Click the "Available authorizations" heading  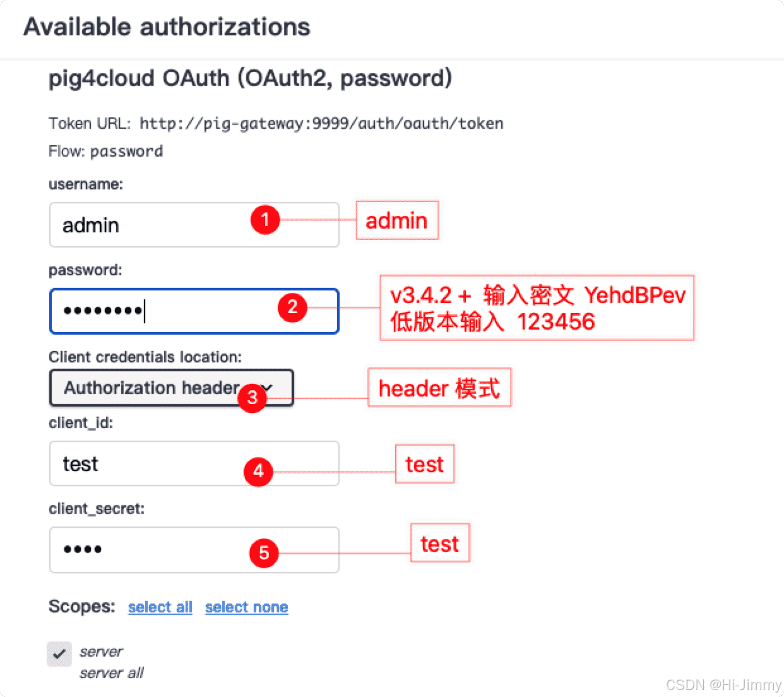[x=167, y=27]
